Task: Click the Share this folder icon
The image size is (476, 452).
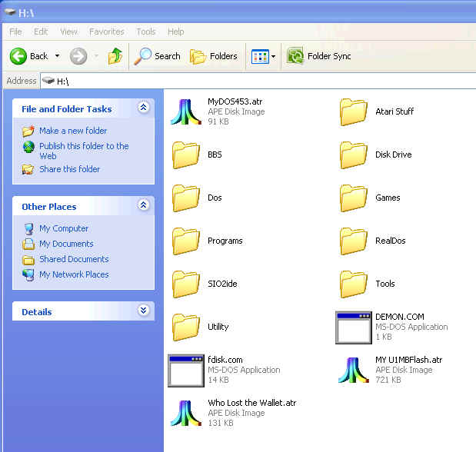Action: point(28,169)
